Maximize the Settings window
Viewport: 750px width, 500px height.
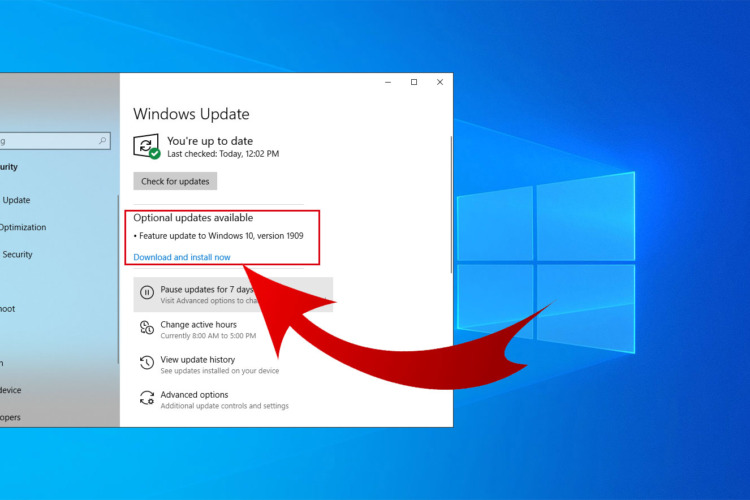click(x=414, y=83)
